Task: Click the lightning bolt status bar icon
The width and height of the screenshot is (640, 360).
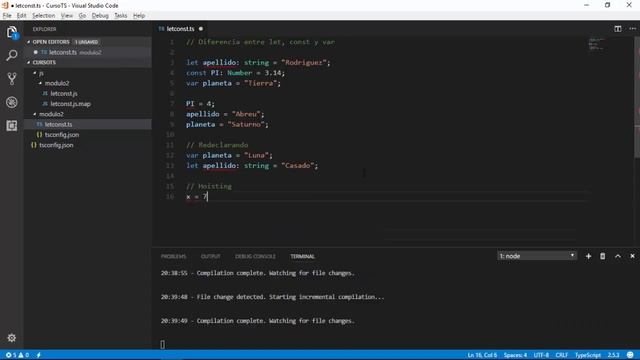Action: [x=39, y=355]
